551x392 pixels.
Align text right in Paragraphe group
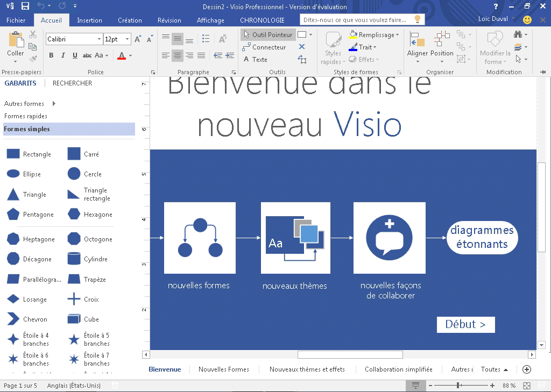(x=189, y=55)
